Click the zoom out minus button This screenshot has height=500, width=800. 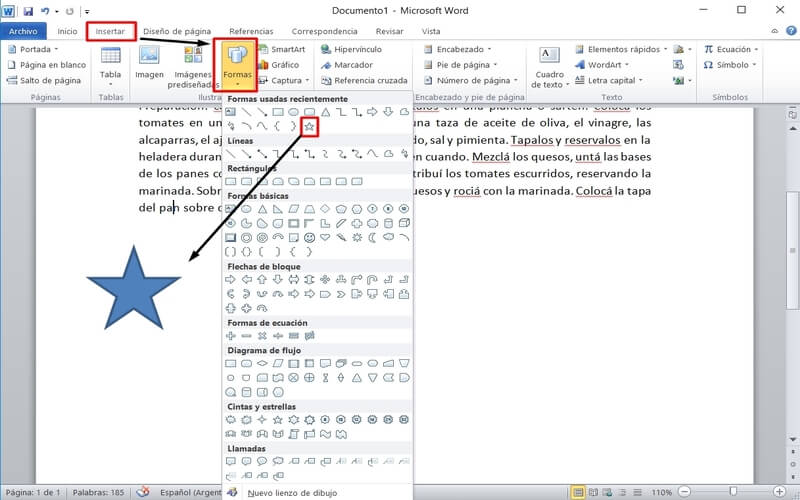tap(685, 492)
